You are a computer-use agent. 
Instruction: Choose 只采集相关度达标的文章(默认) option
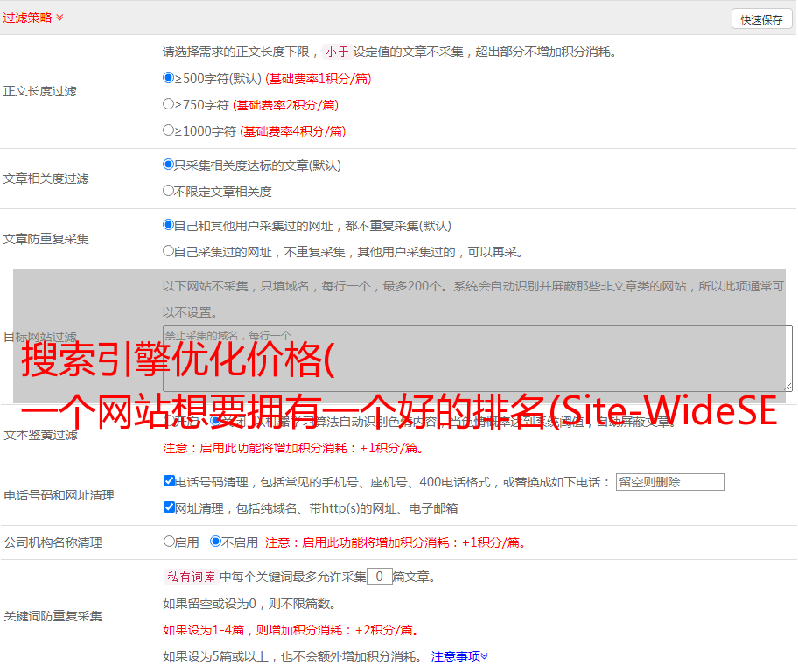(168, 164)
